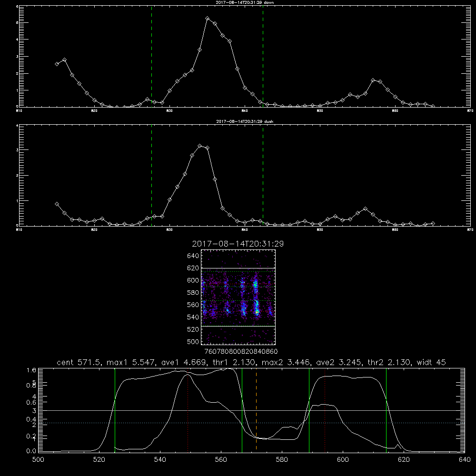The width and height of the screenshot is (476, 476).
Task: Select the right green dashed line in dusk plot
Action: 263,176
